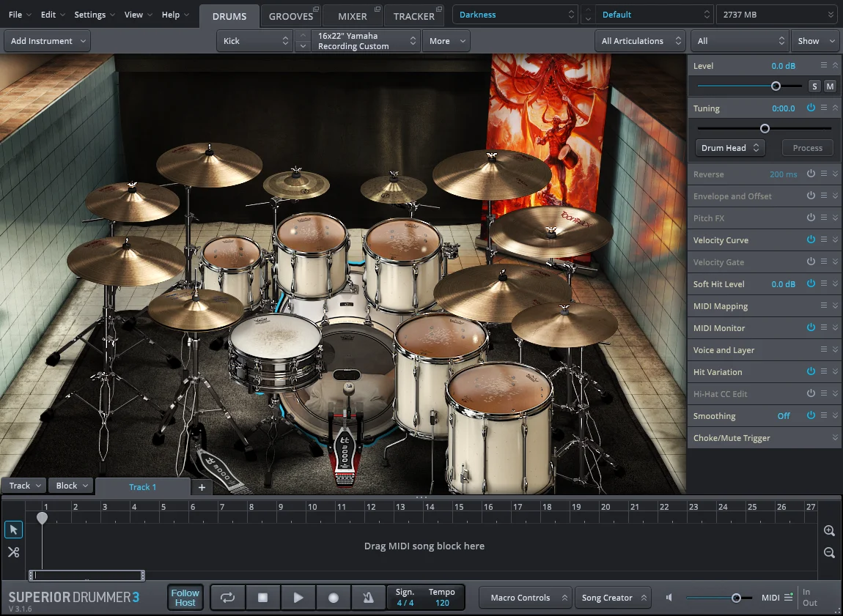Open the Song Creator panel

click(613, 598)
